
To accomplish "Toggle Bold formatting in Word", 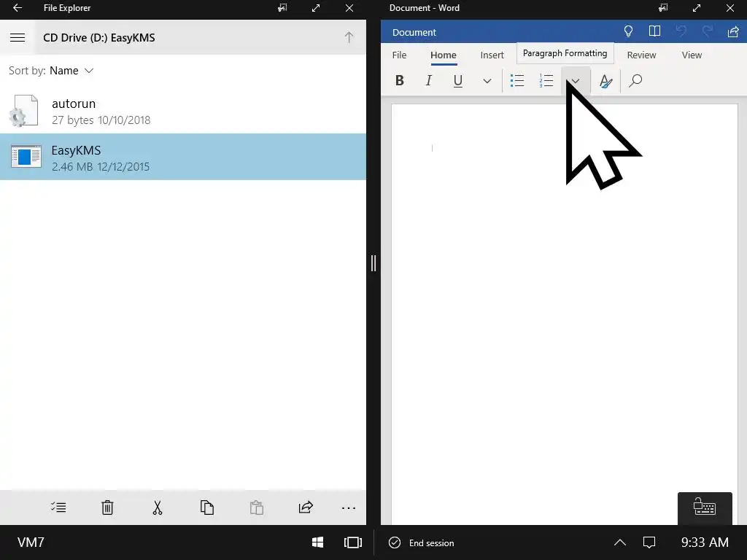I will coord(400,80).
